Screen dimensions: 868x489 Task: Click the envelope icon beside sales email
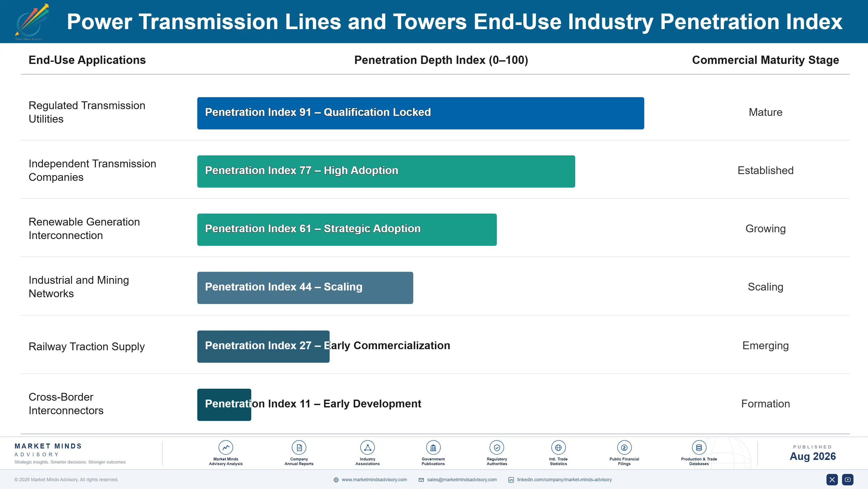(x=421, y=480)
